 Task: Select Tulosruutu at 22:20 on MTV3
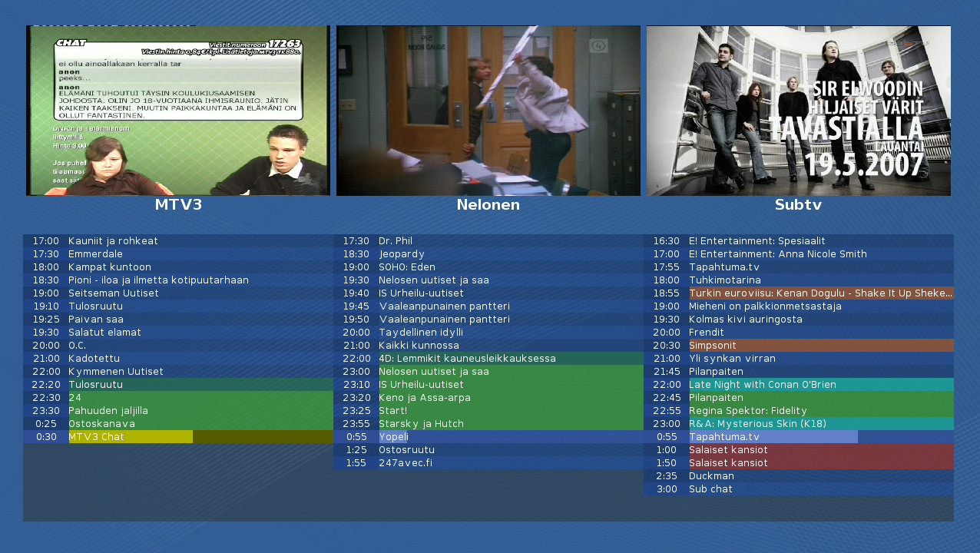178,385
